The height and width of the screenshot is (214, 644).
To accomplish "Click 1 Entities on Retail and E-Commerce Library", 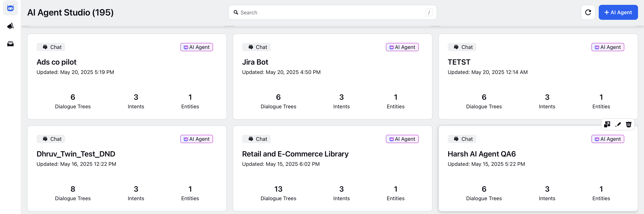I will pos(395,193).
